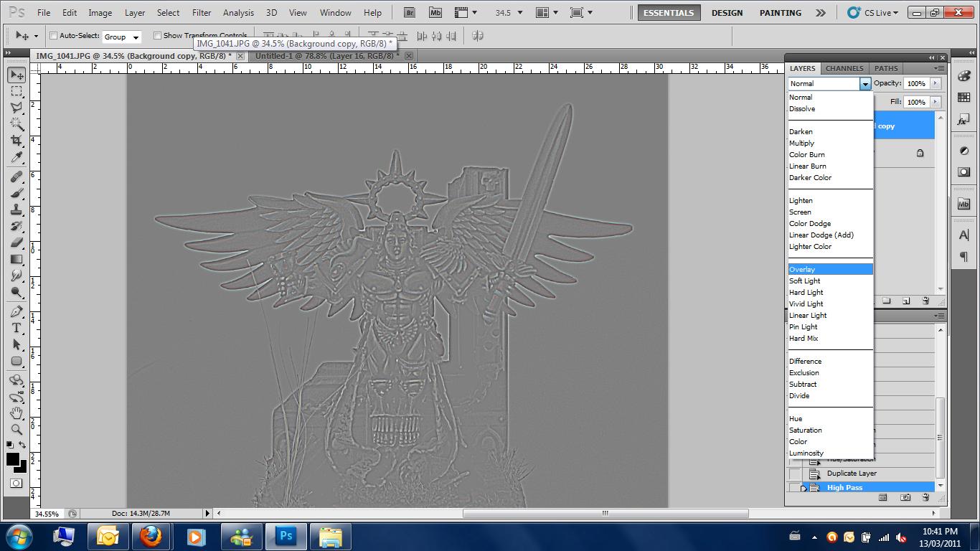Switch to the Channels tab
980x551 pixels.
tap(844, 68)
